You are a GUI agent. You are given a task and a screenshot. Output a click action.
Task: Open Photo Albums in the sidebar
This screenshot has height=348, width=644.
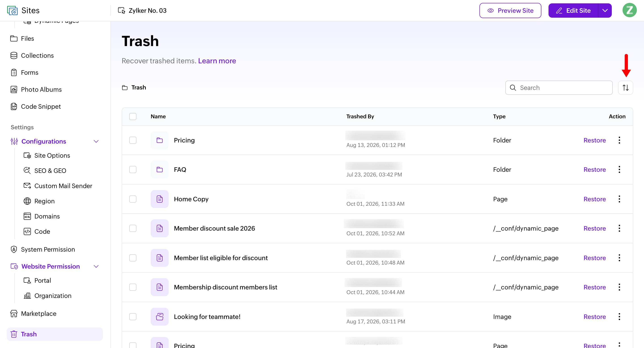(x=41, y=89)
